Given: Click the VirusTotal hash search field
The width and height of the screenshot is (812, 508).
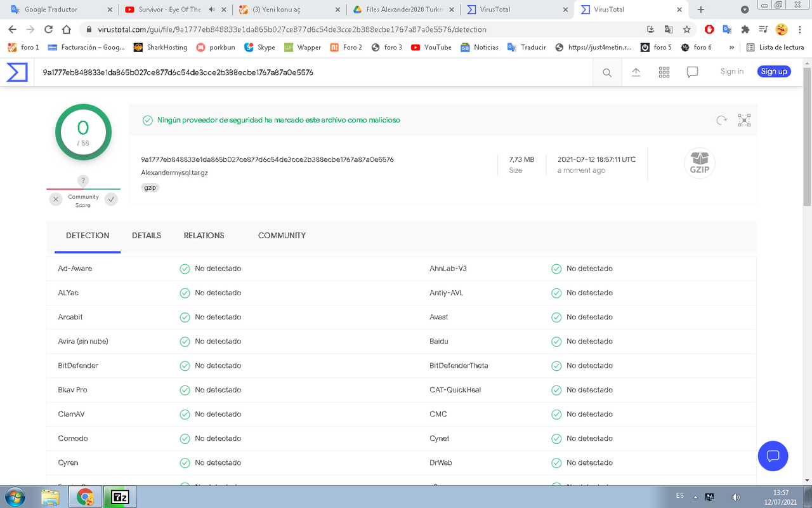Looking at the screenshot, I should [x=314, y=72].
